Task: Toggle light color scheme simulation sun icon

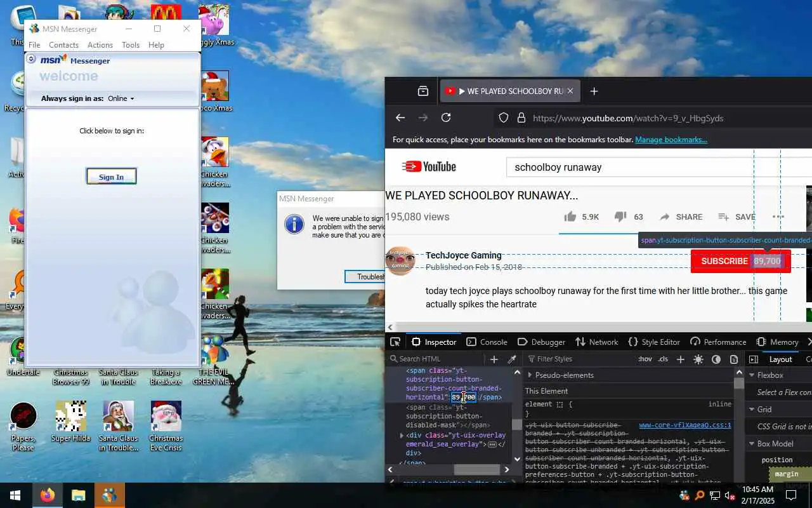Action: pos(698,359)
